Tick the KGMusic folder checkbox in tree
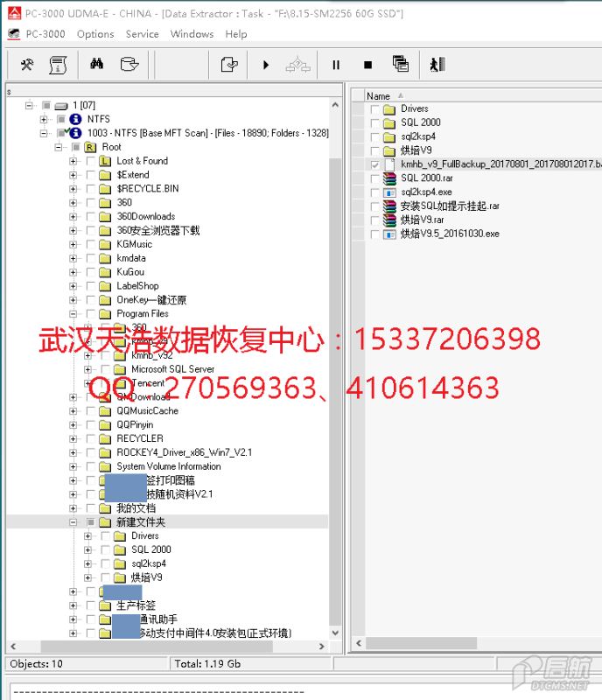This screenshot has height=700, width=602. 90,244
